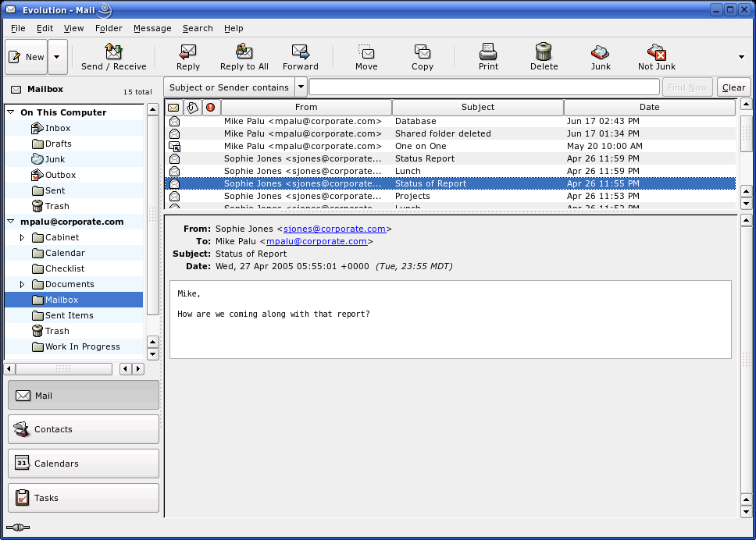Click the Reply icon to respond
The image size is (756, 540).
coord(187,56)
